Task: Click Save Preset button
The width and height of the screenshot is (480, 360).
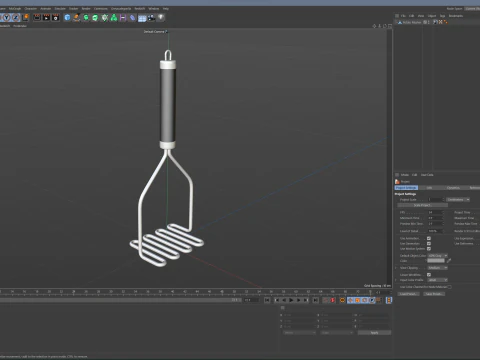Action: coord(434,294)
